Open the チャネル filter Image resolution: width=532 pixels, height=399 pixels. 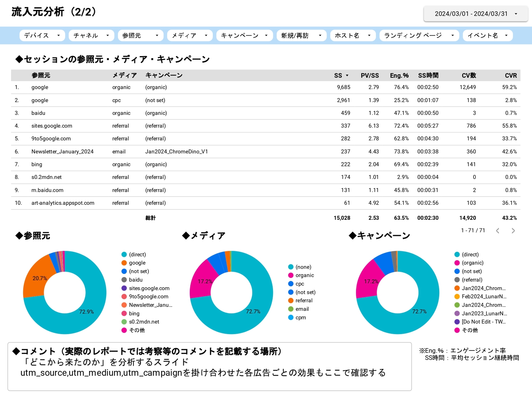point(91,35)
